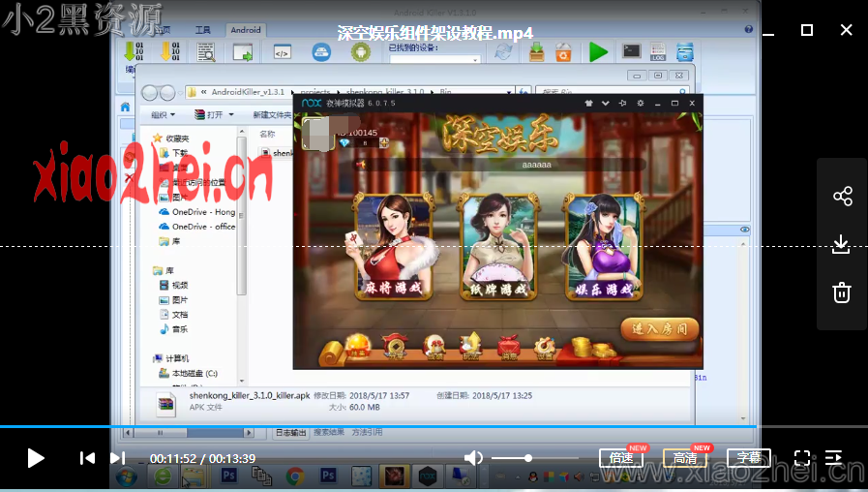This screenshot has width=868, height=492.
Task: Open the LOG viewer icon
Action: click(658, 52)
